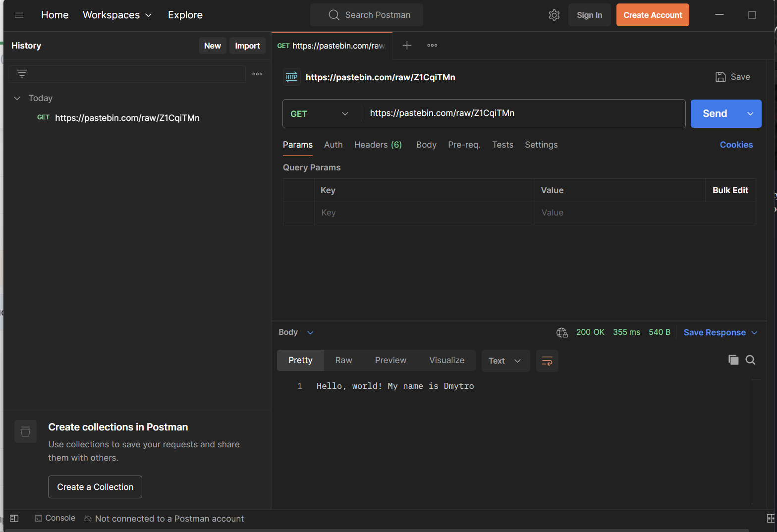Search within the response body
The height and width of the screenshot is (532, 777).
pyautogui.click(x=750, y=360)
